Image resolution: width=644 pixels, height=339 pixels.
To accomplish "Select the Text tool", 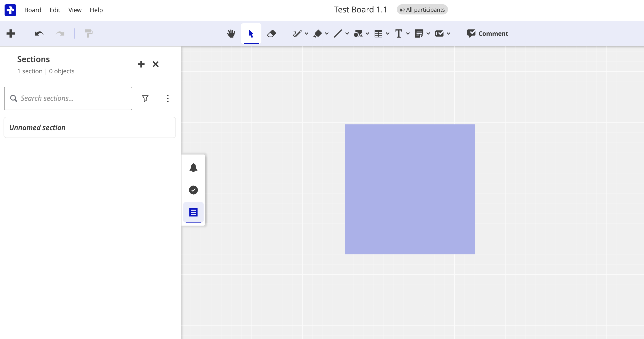I will (399, 33).
